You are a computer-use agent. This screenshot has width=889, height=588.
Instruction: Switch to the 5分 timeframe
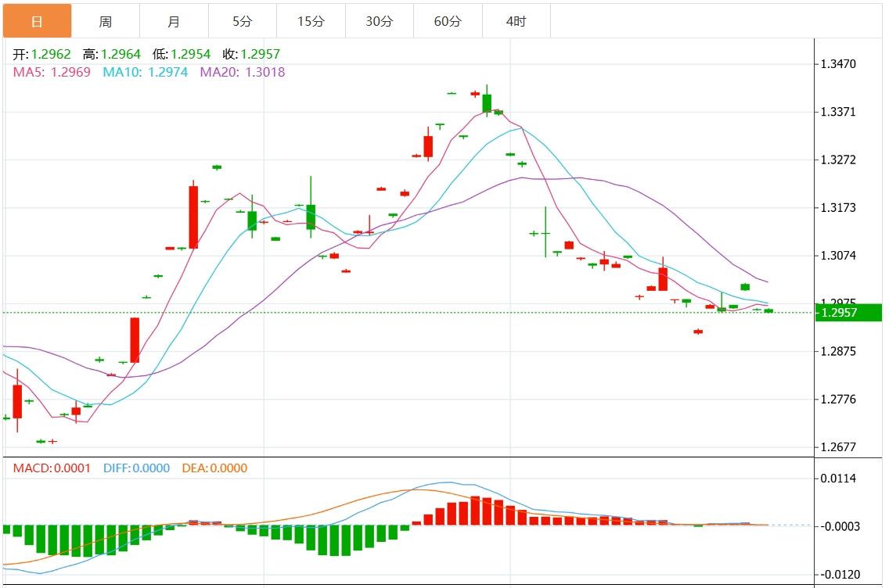click(242, 21)
